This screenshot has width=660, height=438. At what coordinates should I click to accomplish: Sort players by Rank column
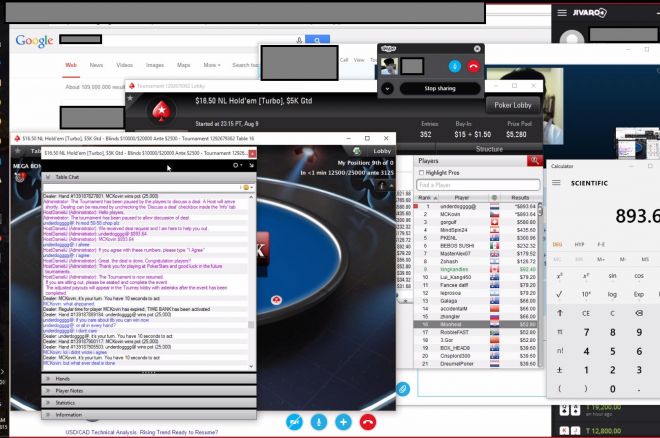coord(427,197)
